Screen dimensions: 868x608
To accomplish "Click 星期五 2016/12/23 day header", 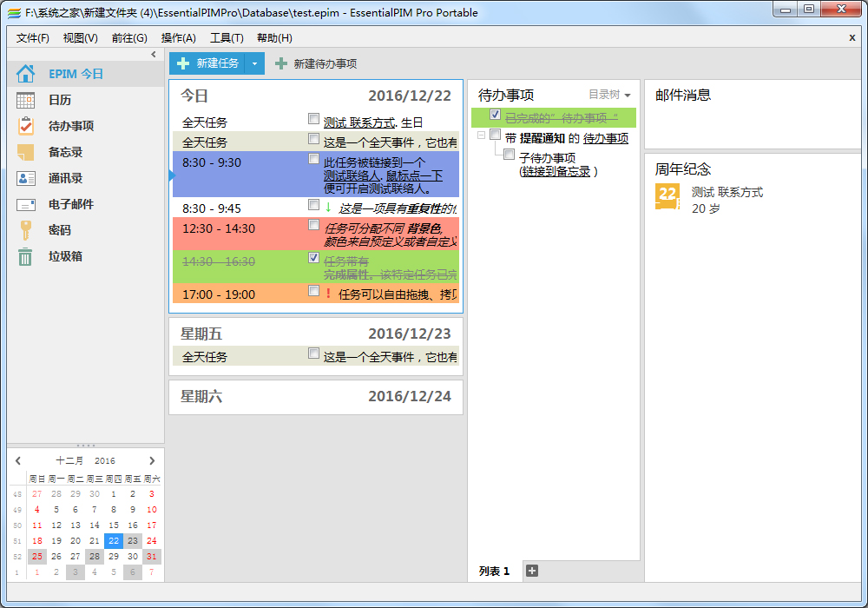I will pos(316,334).
